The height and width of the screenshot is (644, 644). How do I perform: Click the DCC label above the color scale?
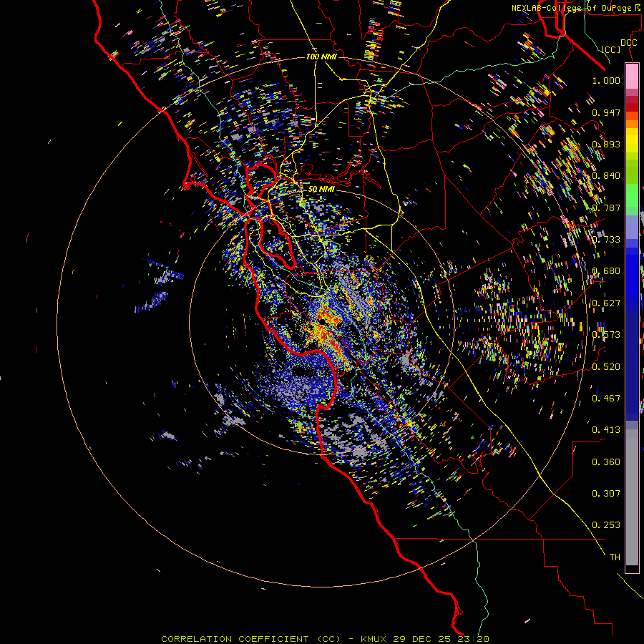click(628, 43)
